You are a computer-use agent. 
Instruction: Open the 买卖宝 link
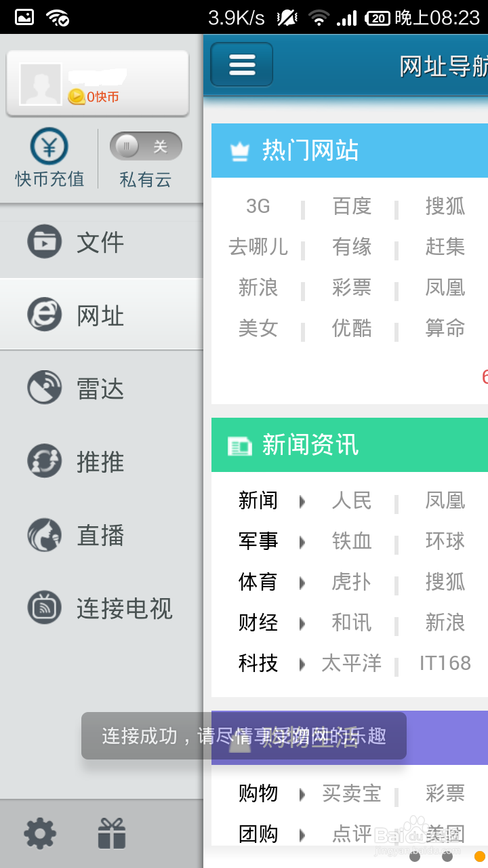pos(352,793)
